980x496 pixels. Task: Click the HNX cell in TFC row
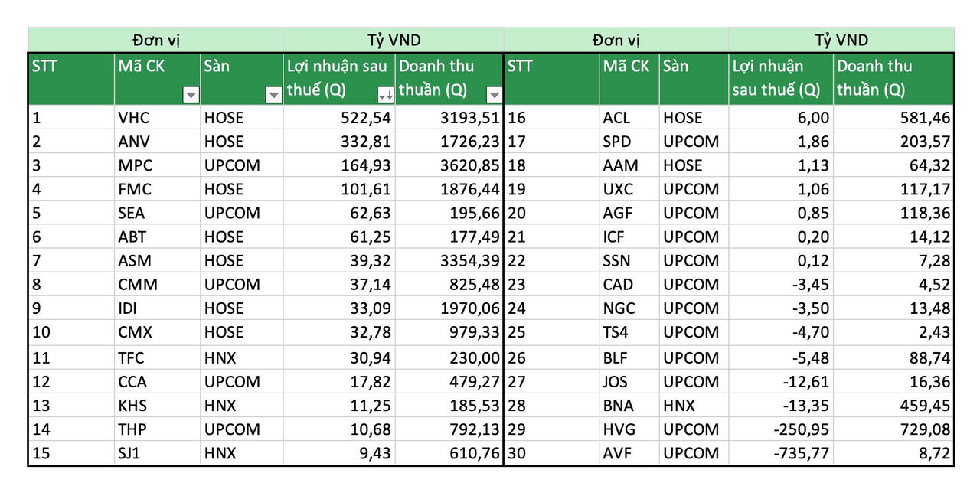point(241,357)
